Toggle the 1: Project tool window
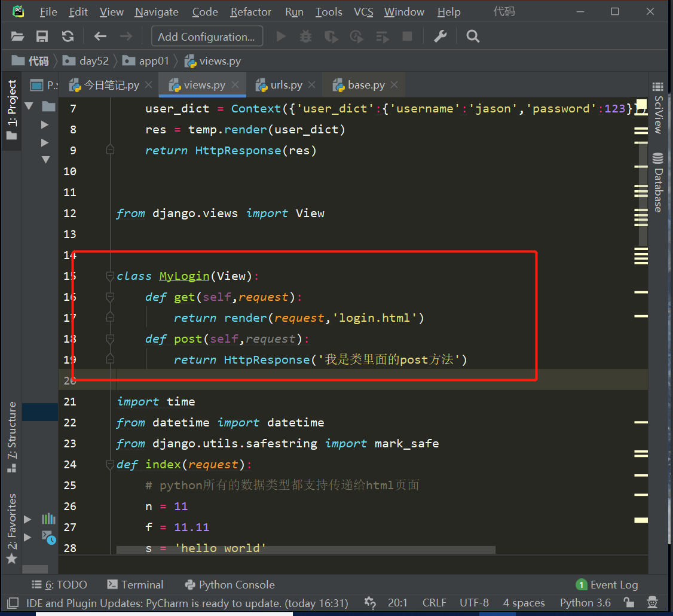 coord(12,110)
